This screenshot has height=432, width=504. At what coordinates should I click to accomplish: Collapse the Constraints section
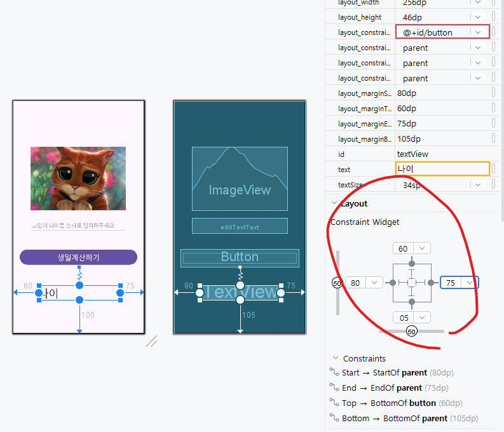pos(336,358)
